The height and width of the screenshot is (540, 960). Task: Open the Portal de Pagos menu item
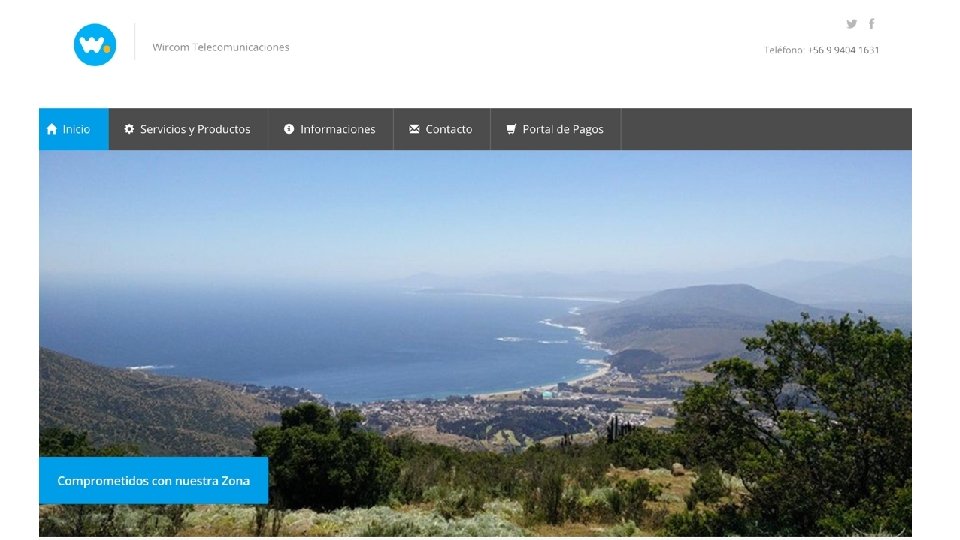555,129
